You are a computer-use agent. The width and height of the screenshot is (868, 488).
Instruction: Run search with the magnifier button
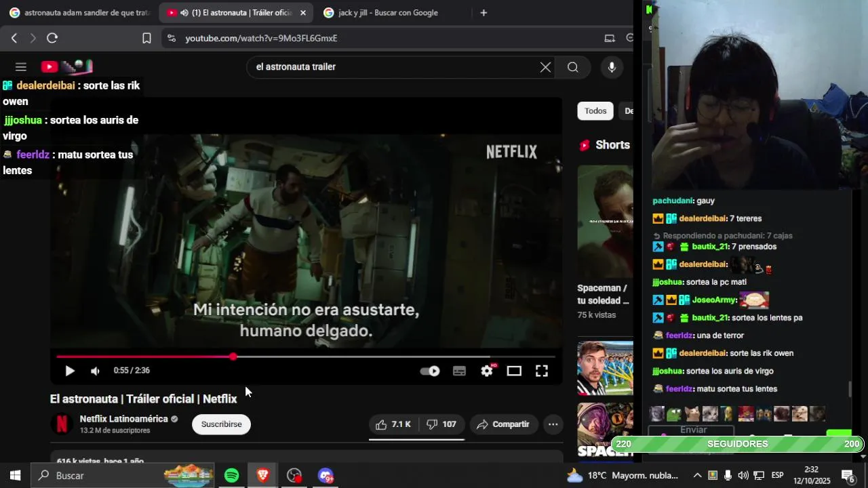click(x=573, y=66)
